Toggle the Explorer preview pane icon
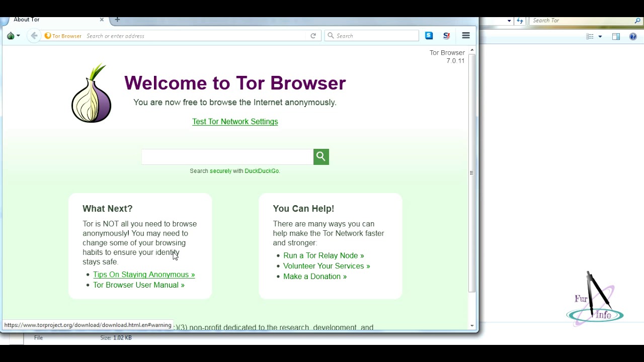 [x=616, y=36]
